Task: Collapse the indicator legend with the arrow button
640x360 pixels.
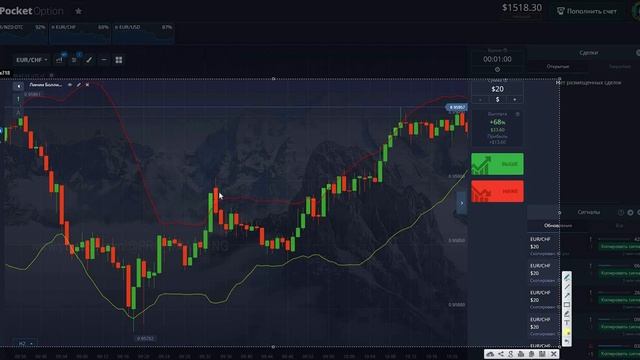Action: click(x=18, y=86)
